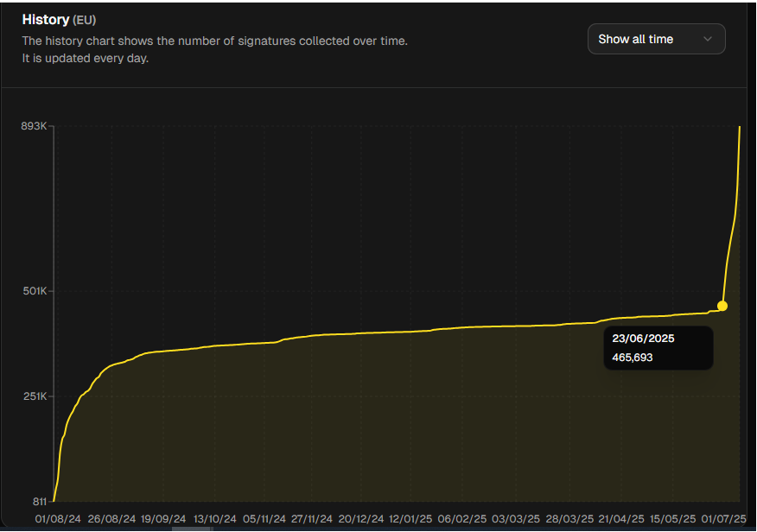This screenshot has width=757, height=532.
Task: Click the 15/05/25 x-axis date
Action: pos(672,519)
